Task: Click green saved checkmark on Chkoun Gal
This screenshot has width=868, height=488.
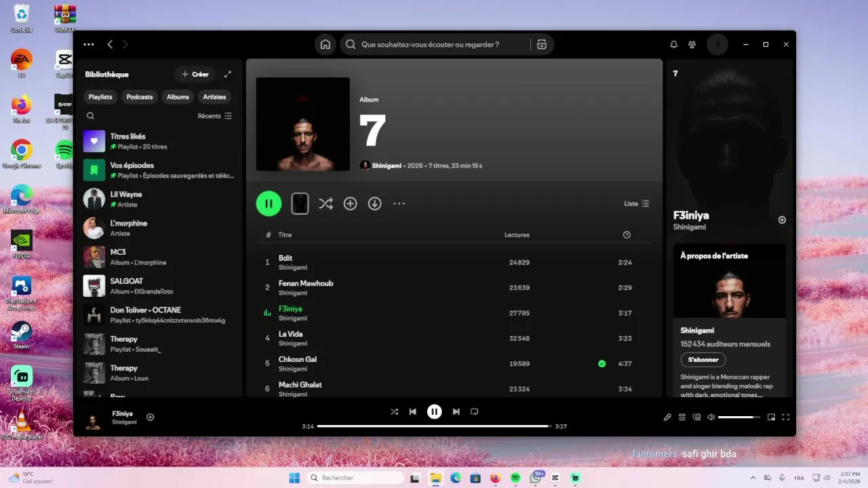Action: pos(601,364)
